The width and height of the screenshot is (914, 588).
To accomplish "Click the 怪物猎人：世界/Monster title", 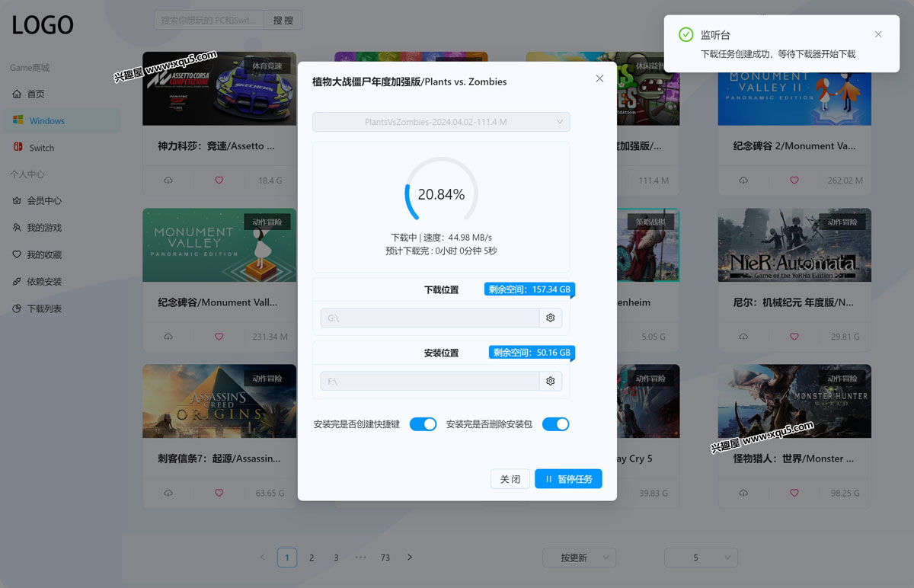I will (794, 459).
